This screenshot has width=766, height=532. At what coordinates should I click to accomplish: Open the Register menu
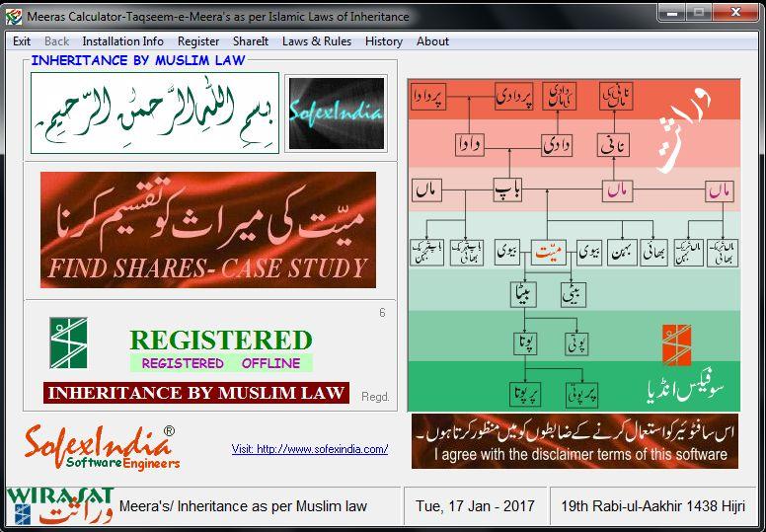tap(198, 41)
